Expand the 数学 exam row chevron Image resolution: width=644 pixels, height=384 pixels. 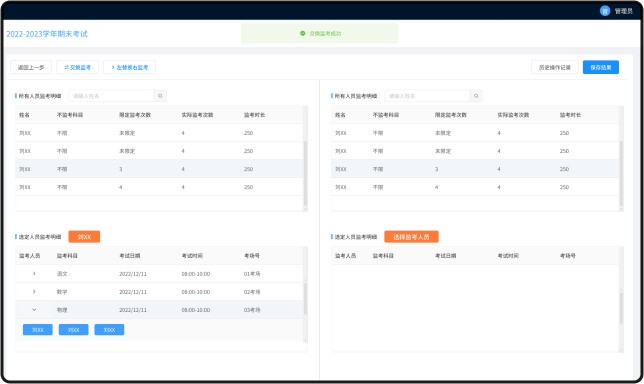pos(34,292)
